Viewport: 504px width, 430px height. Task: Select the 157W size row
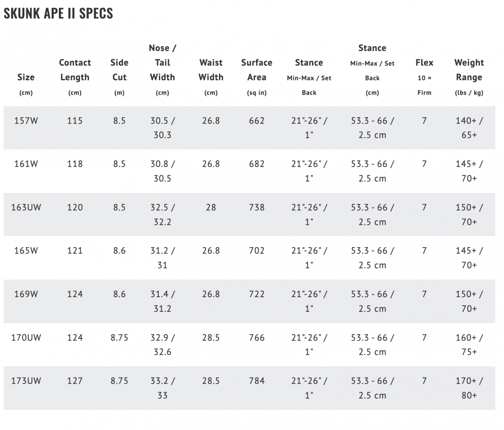tap(249, 128)
